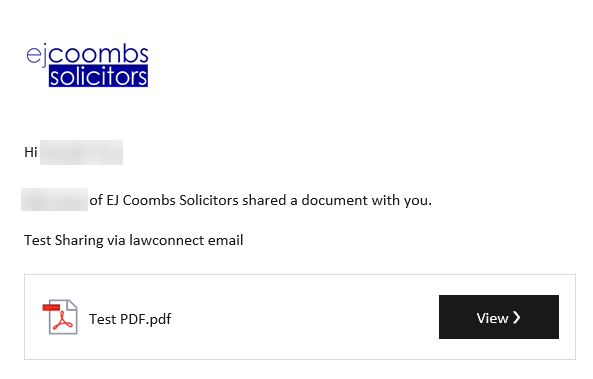Open the document with the View button

pyautogui.click(x=498, y=317)
